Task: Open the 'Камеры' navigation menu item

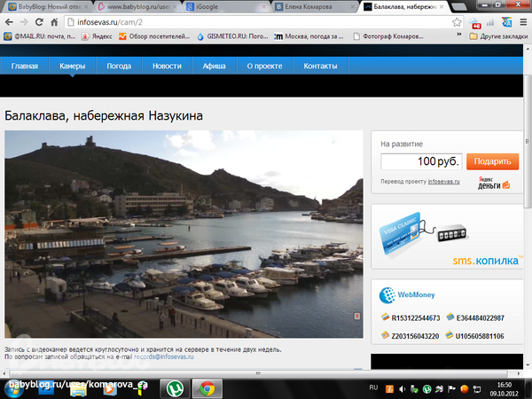Action: pos(73,66)
